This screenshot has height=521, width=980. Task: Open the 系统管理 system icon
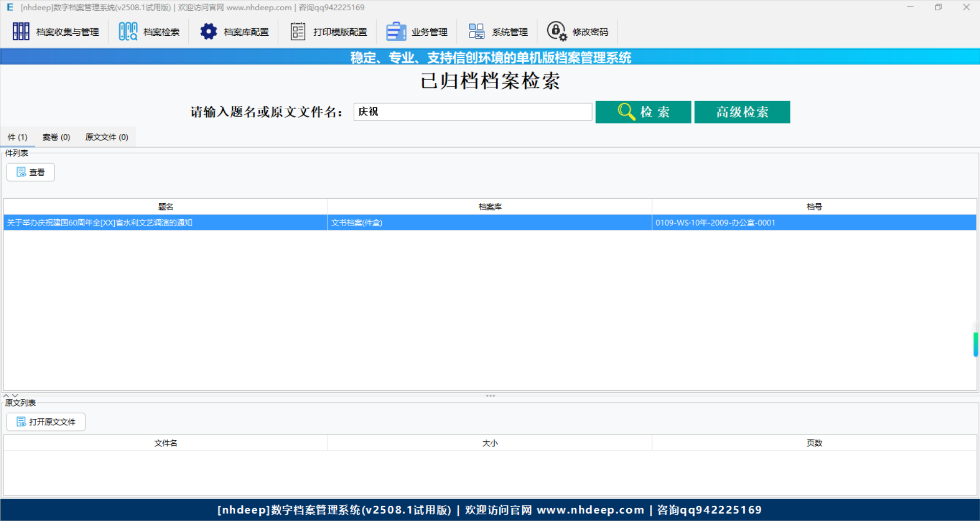pyautogui.click(x=476, y=31)
